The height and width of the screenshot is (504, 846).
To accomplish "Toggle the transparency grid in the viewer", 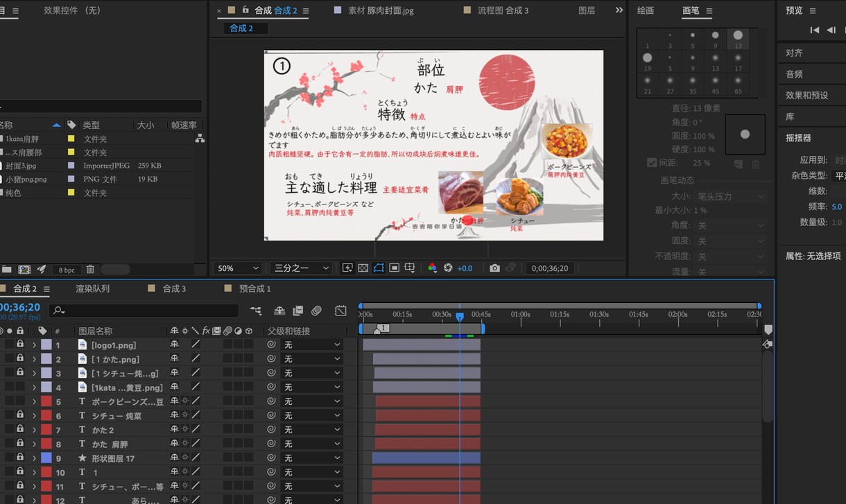I will [x=363, y=268].
